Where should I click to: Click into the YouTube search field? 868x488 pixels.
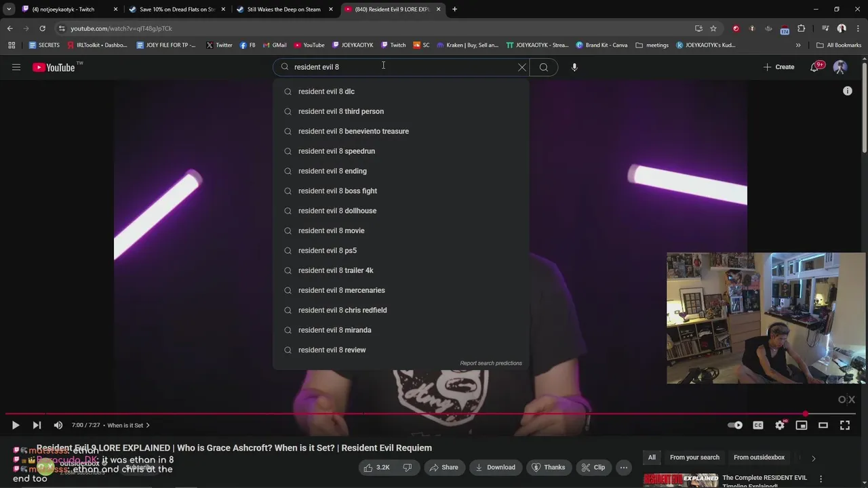point(400,67)
